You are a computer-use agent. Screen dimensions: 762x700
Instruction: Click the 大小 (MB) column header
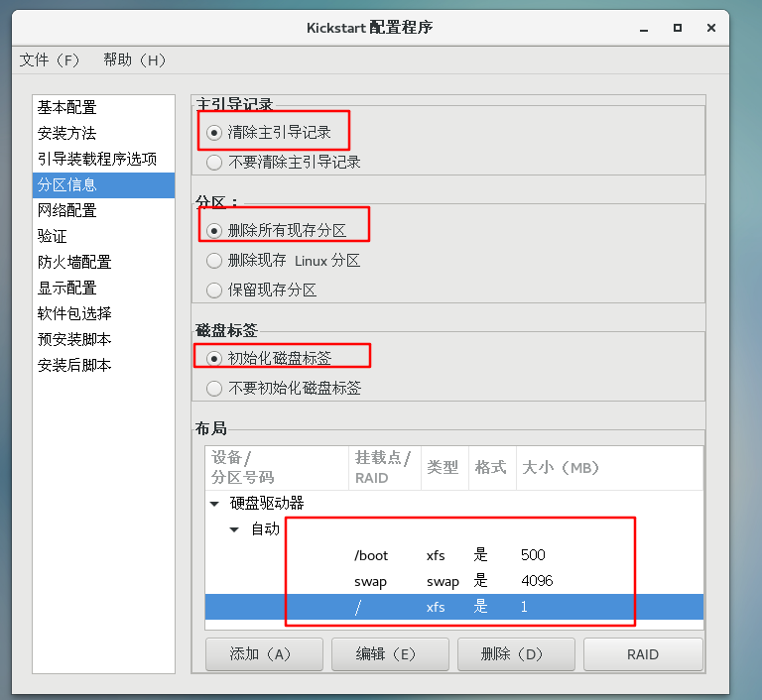(x=609, y=468)
